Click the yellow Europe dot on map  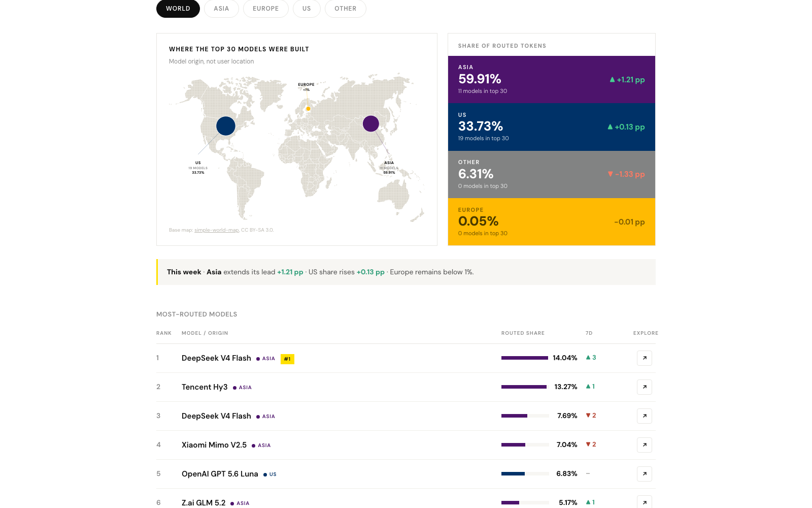point(308,108)
